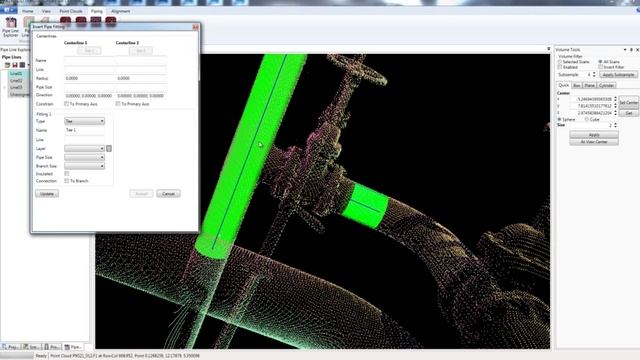Expand the Line03 tree node

pos(4,87)
